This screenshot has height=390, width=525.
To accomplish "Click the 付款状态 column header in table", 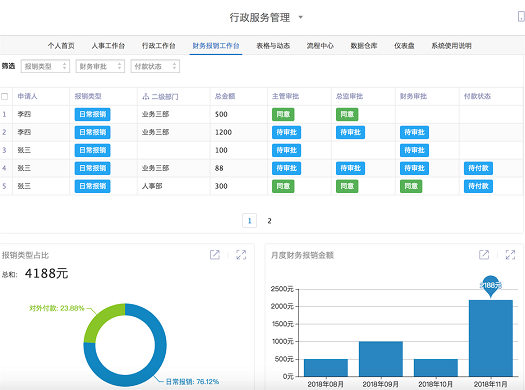I will coord(477,96).
